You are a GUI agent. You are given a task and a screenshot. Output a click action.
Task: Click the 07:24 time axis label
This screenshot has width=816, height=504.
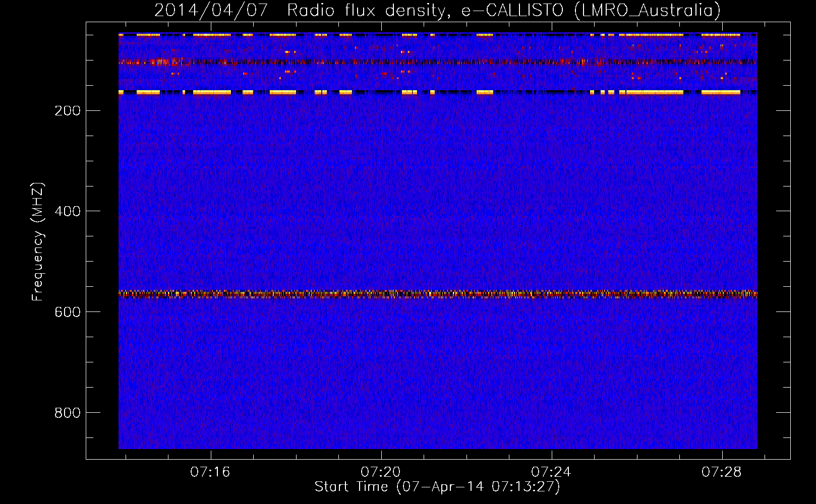551,472
